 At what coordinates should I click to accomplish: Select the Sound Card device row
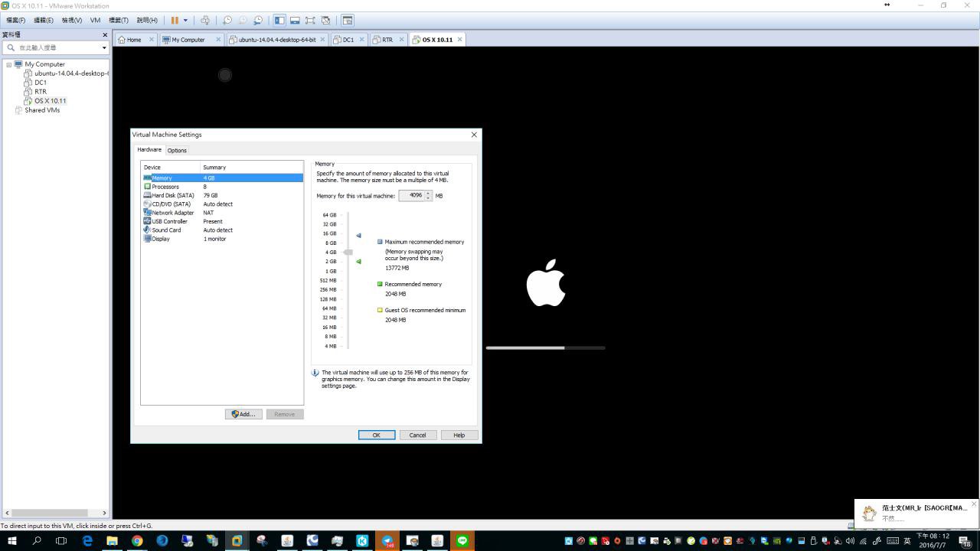[166, 230]
